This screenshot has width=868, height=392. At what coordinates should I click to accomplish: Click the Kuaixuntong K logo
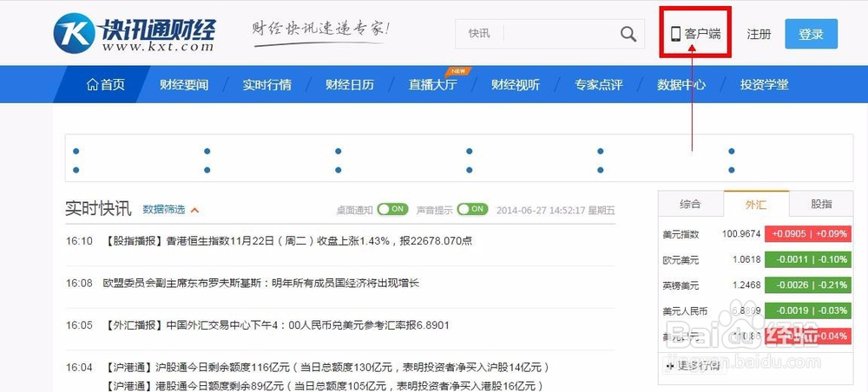(x=74, y=33)
